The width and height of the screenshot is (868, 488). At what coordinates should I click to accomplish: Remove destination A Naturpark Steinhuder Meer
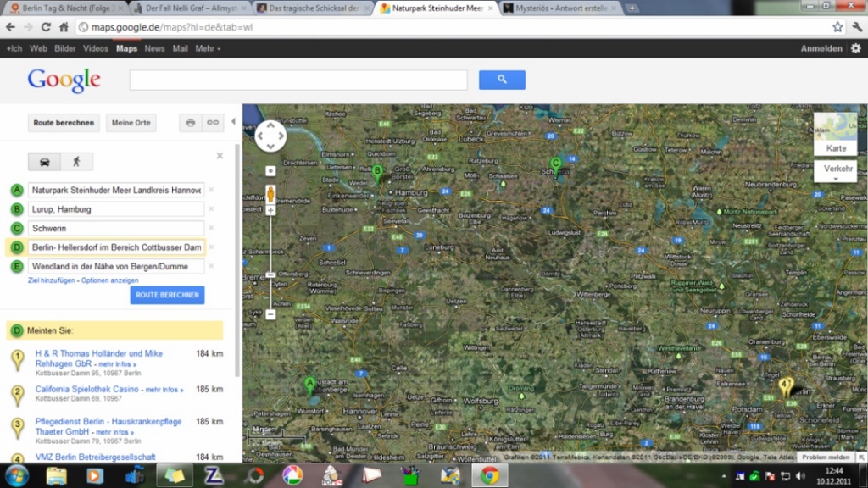click(211, 190)
